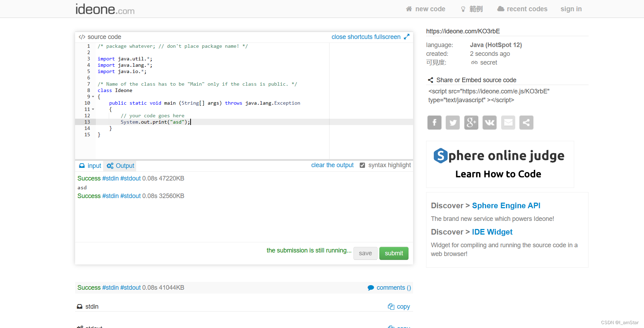Click the generic share icon button
Viewport: 644px width, 328px height.
tap(526, 123)
